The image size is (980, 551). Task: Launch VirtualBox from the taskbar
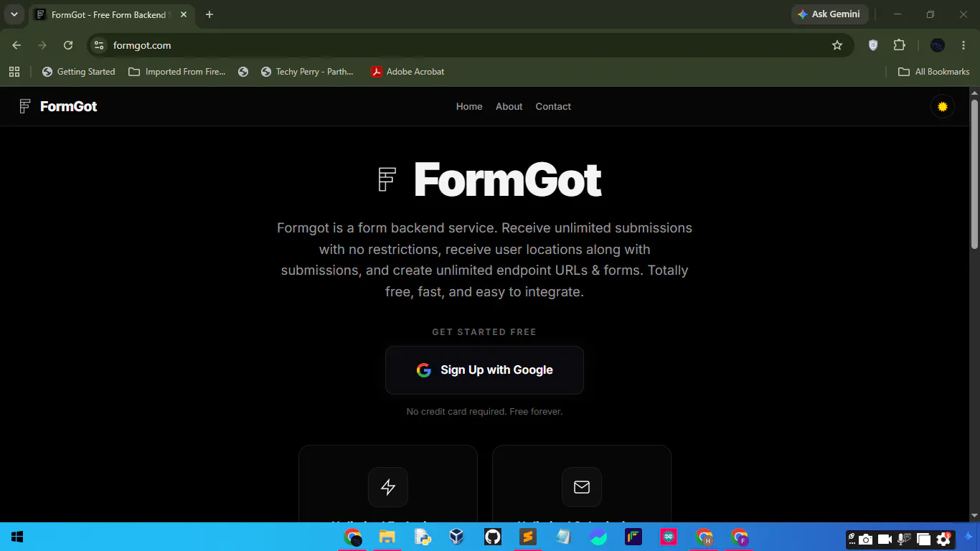457,537
